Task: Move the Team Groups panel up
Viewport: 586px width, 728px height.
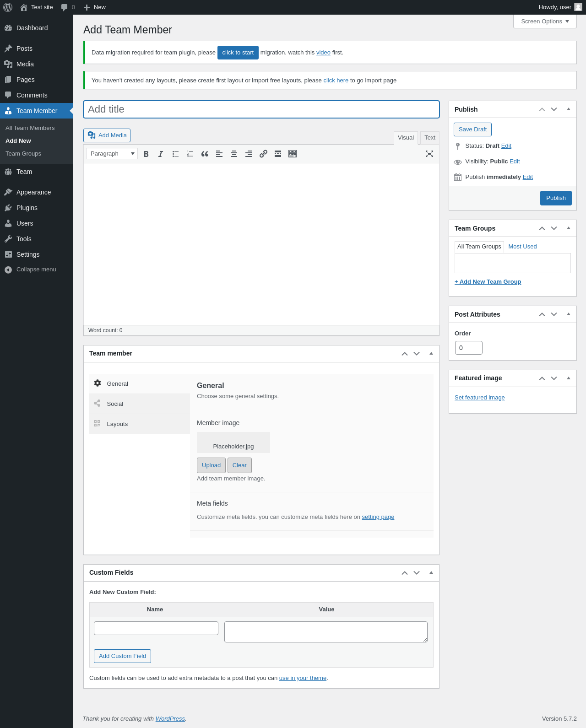Action: click(542, 228)
